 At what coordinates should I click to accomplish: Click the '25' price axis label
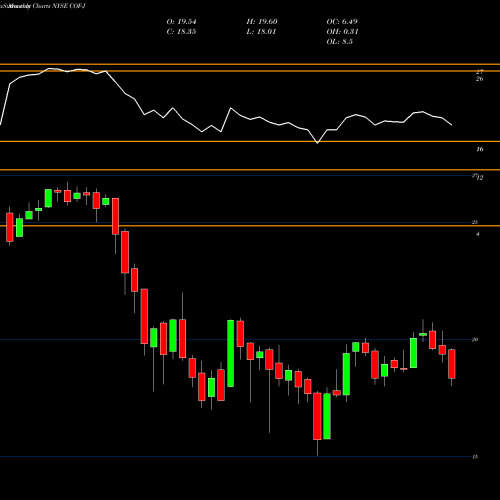(x=475, y=222)
